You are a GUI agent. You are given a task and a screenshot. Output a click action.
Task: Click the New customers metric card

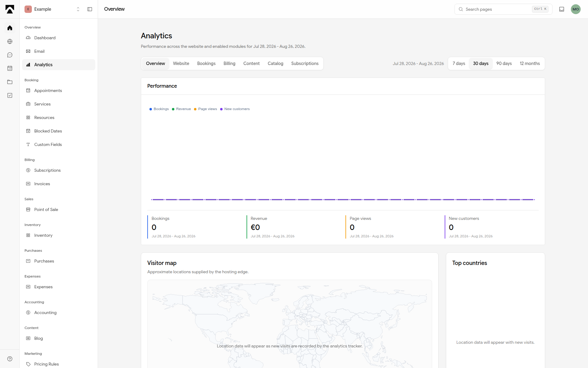pyautogui.click(x=492, y=227)
